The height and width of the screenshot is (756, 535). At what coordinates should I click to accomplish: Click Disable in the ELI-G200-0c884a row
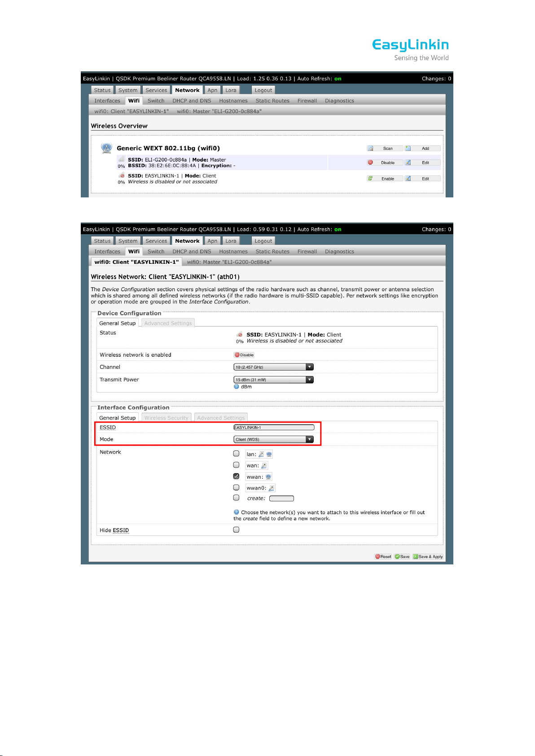(x=385, y=163)
